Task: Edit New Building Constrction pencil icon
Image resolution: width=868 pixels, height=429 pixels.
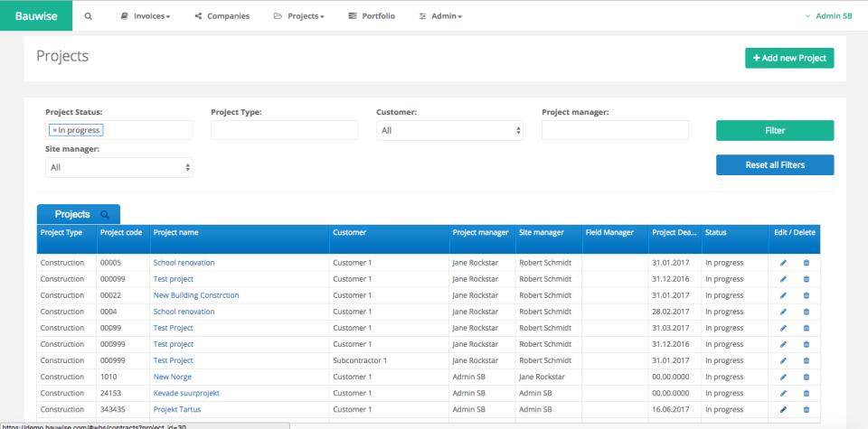Action: [x=783, y=295]
